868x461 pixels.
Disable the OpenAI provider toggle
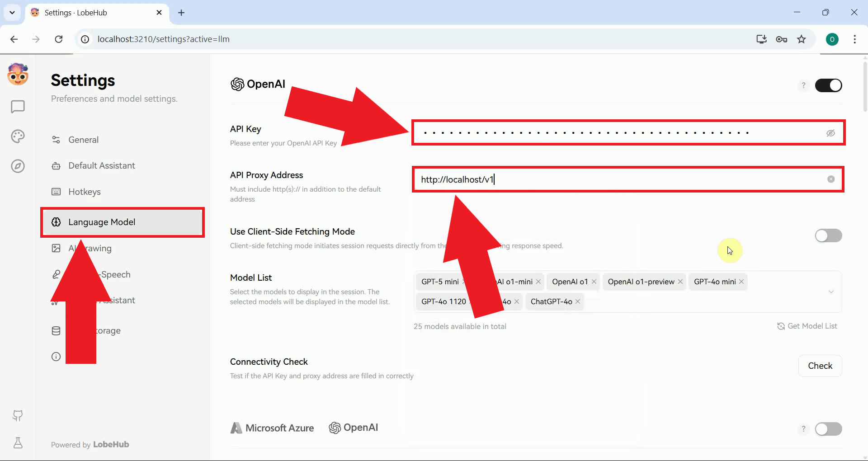[829, 85]
